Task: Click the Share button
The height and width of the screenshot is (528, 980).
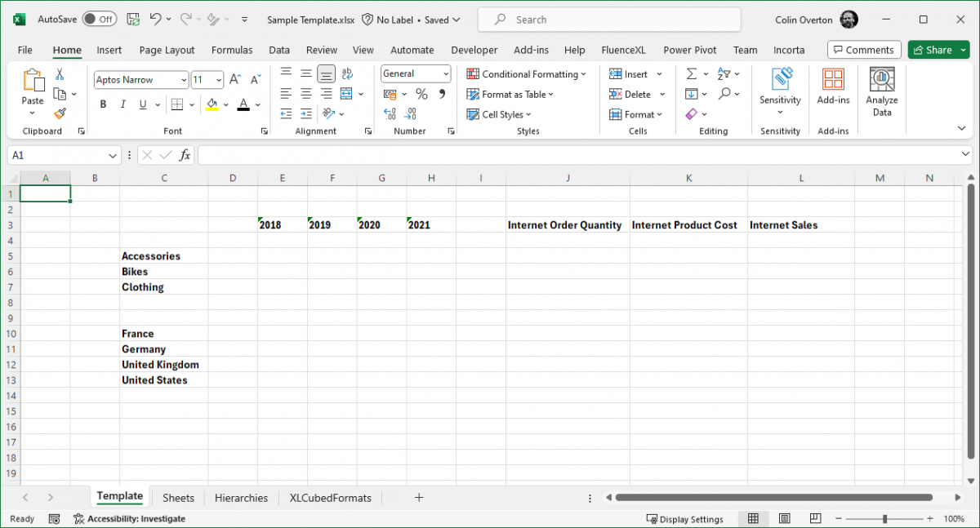Action: pos(938,50)
